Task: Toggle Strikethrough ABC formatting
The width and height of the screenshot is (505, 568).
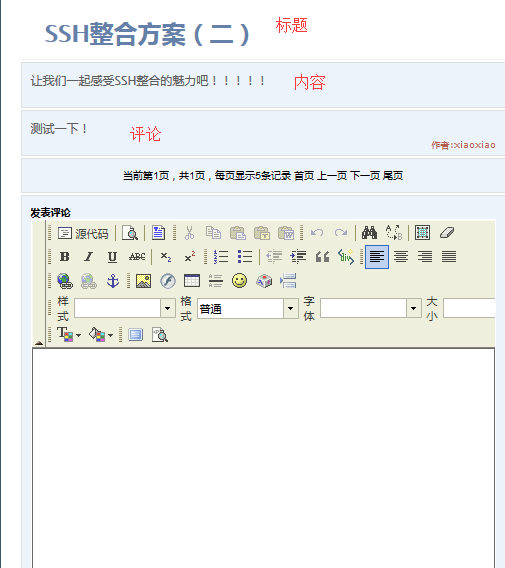Action: [137, 257]
